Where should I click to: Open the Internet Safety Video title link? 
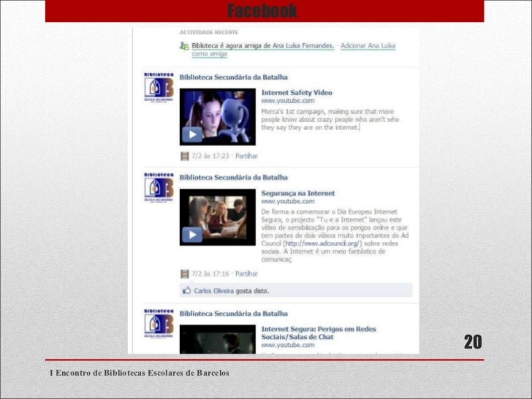(297, 93)
